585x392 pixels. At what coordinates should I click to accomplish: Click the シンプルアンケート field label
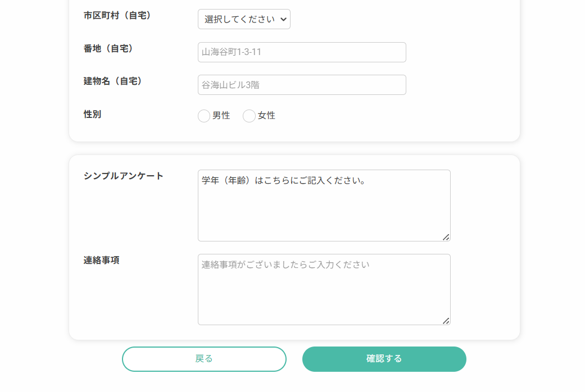[x=124, y=176]
